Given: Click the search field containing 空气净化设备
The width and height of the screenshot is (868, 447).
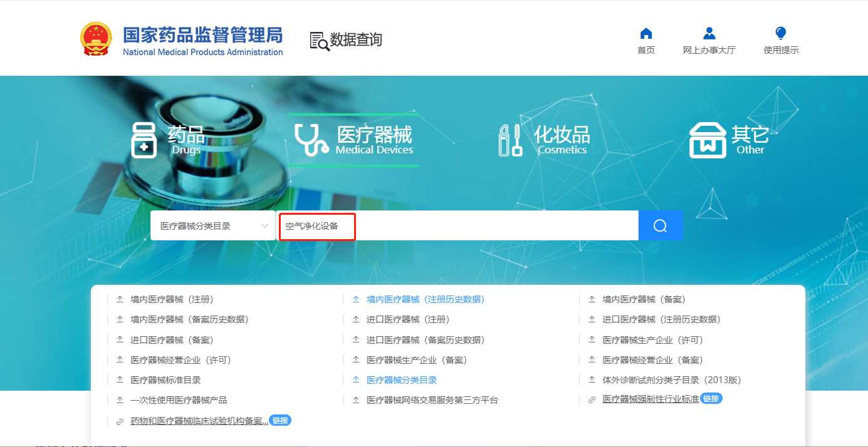Looking at the screenshot, I should (x=458, y=226).
